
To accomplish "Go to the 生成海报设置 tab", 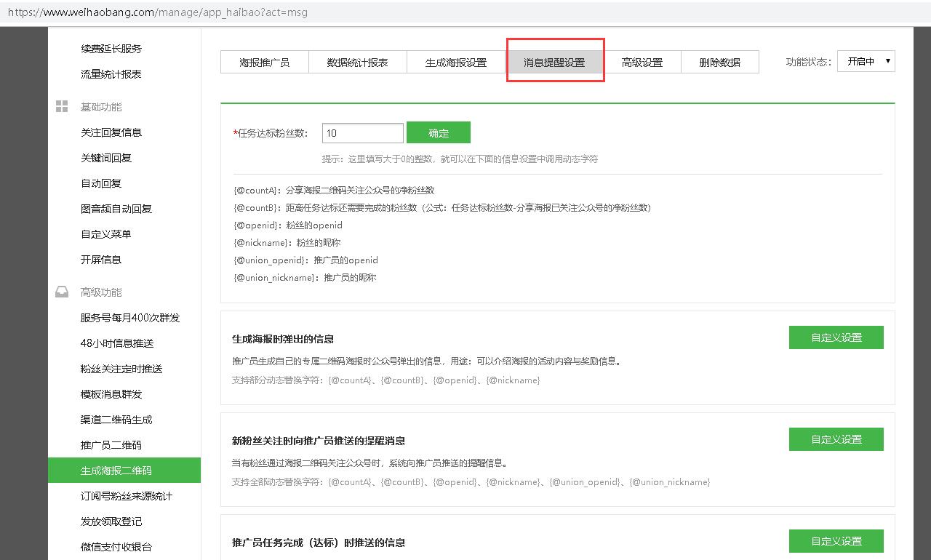I will click(456, 63).
